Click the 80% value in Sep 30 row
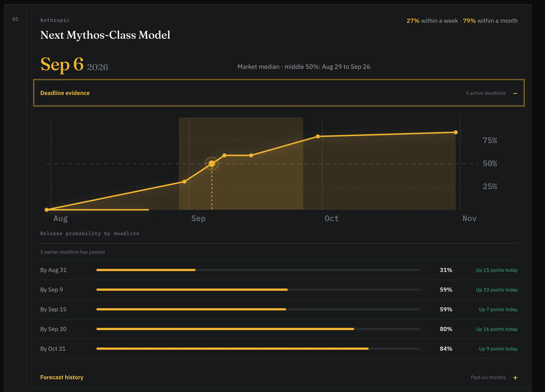545x392 pixels. (446, 329)
